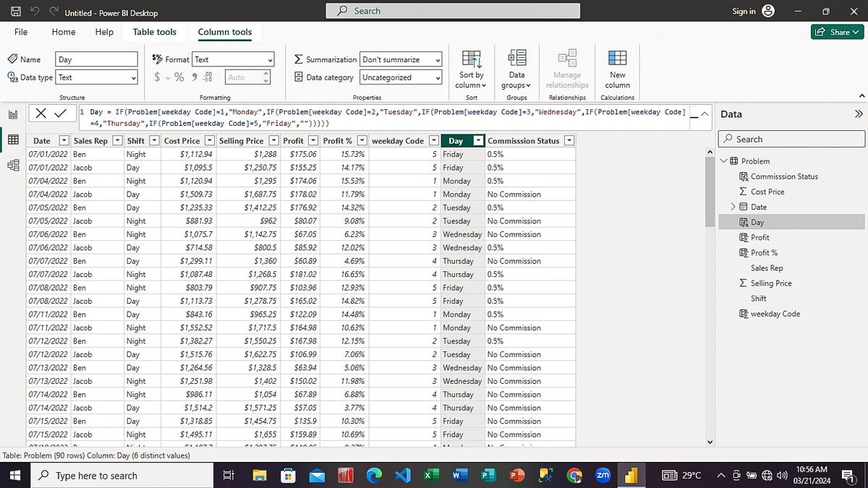Cancel the formula with X icon
868x488 pixels.
(41, 114)
